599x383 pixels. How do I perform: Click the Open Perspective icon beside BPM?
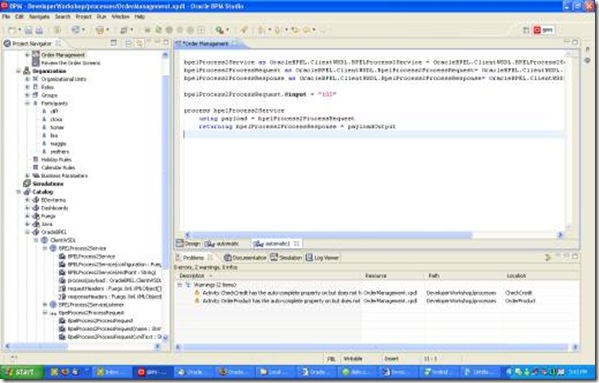coord(526,30)
